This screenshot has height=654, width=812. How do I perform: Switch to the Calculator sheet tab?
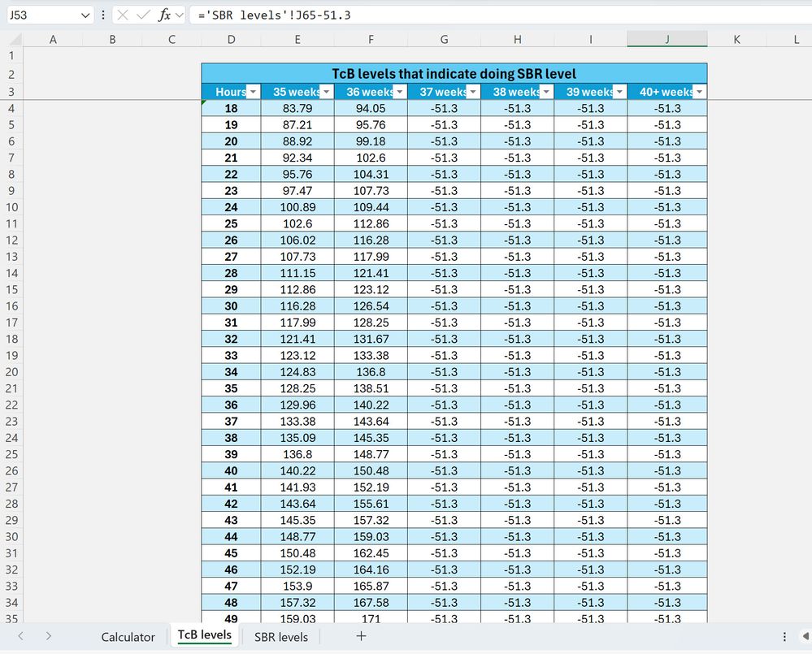(128, 637)
